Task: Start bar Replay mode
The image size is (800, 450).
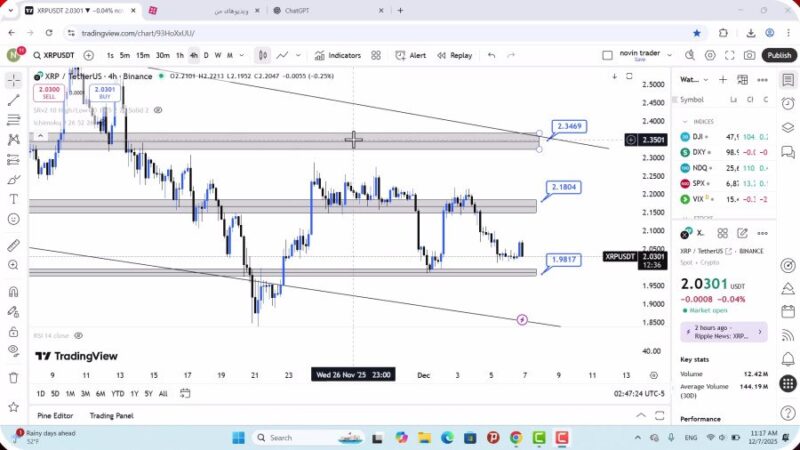Action: (x=453, y=56)
